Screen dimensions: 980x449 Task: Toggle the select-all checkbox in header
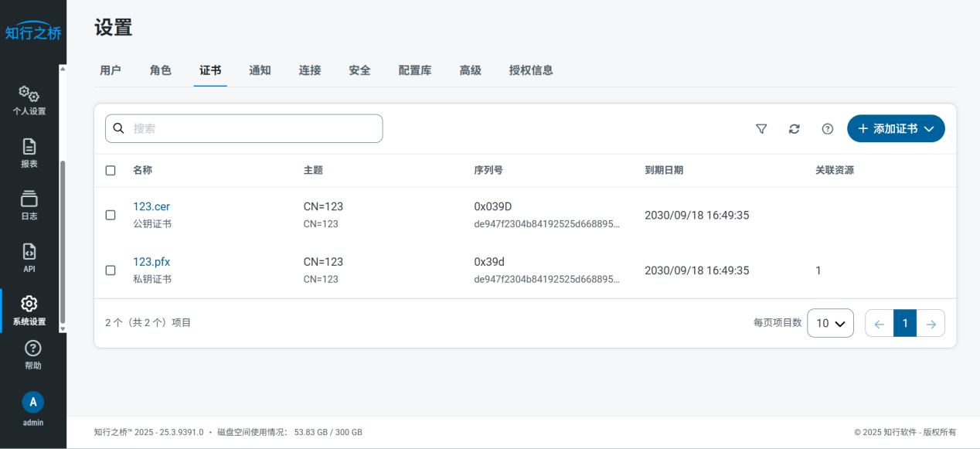pos(111,171)
